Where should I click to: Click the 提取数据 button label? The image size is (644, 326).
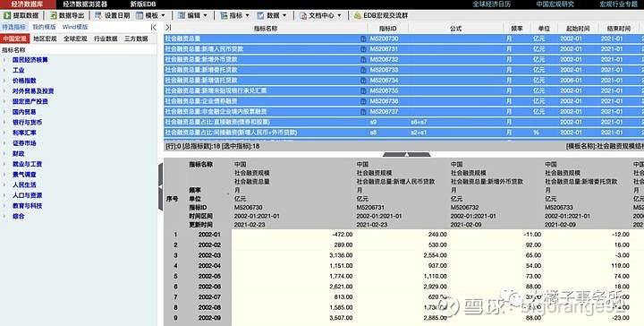point(26,15)
